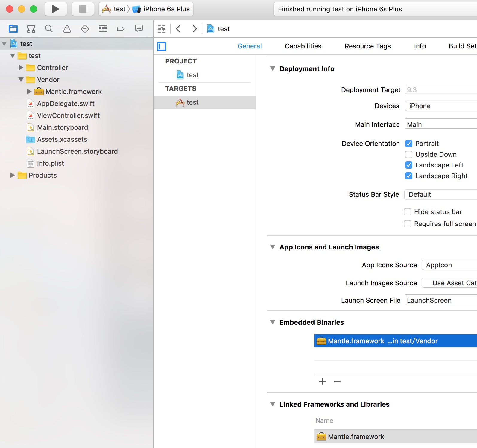Go back with the left chevron
The height and width of the screenshot is (448, 477).
[178, 29]
